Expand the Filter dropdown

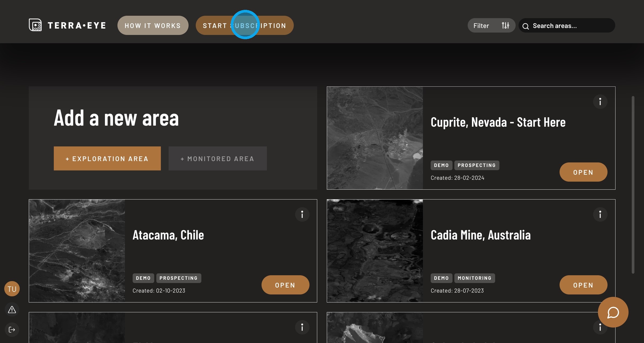[x=482, y=26]
